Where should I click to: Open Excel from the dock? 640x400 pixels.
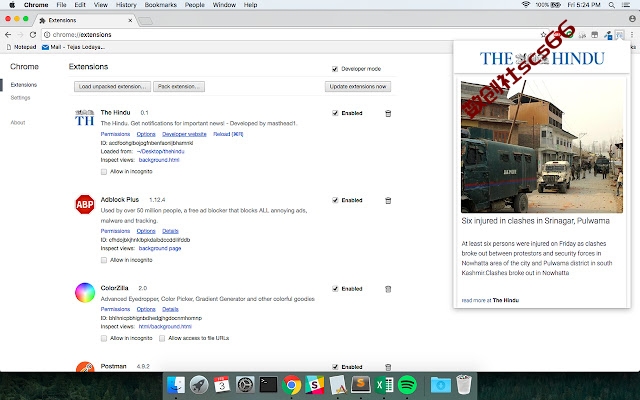384,384
